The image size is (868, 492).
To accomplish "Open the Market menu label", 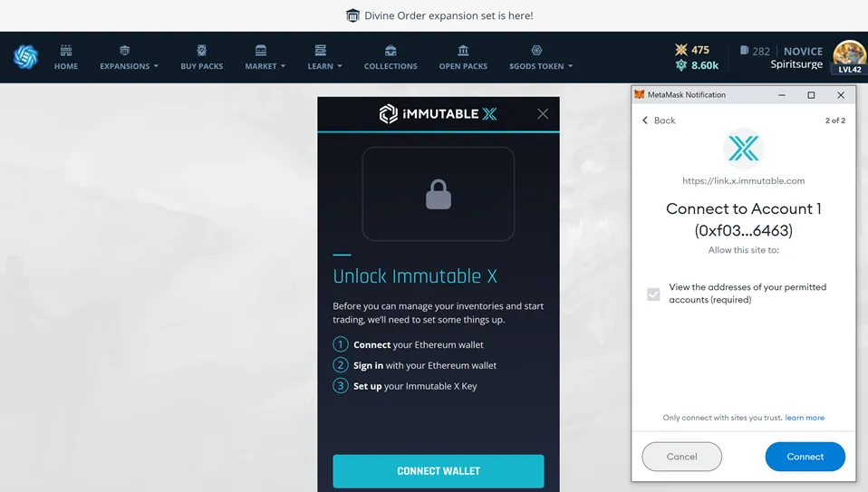I will pos(261,66).
